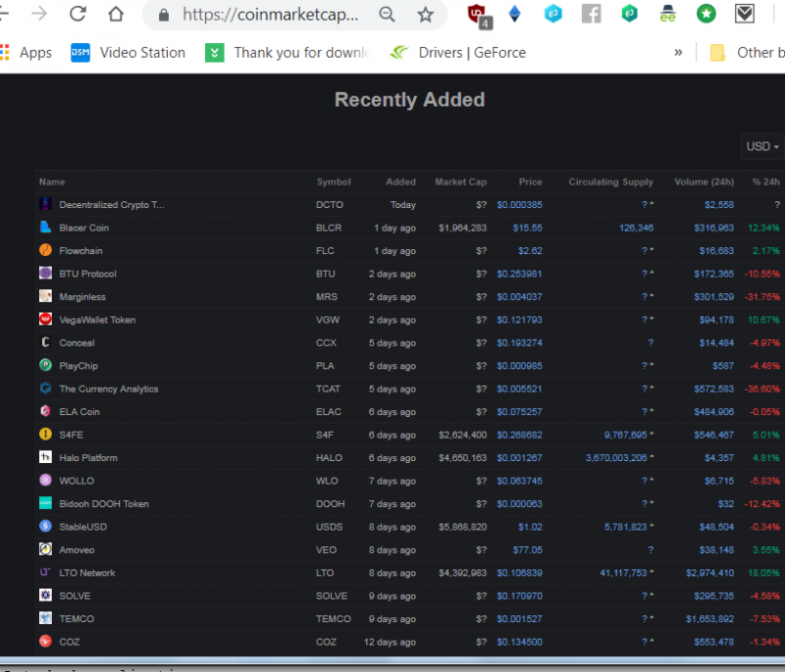Viewport: 785px width, 672px height.
Task: Open the Other bookmarks folder
Action: coord(747,53)
